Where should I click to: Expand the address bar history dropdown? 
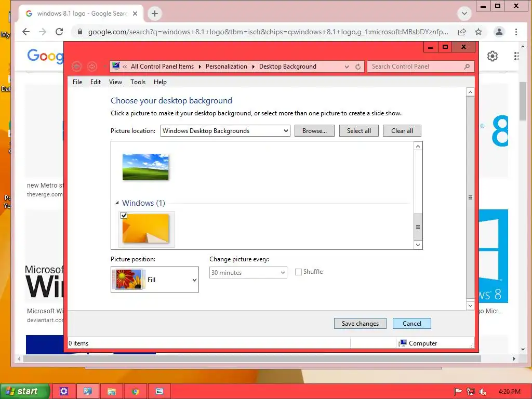pyautogui.click(x=347, y=67)
